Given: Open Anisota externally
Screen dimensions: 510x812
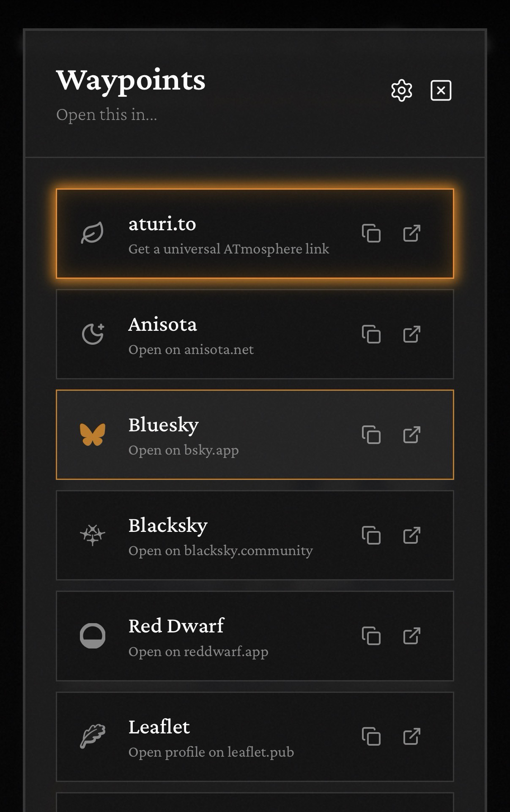Looking at the screenshot, I should tap(411, 334).
